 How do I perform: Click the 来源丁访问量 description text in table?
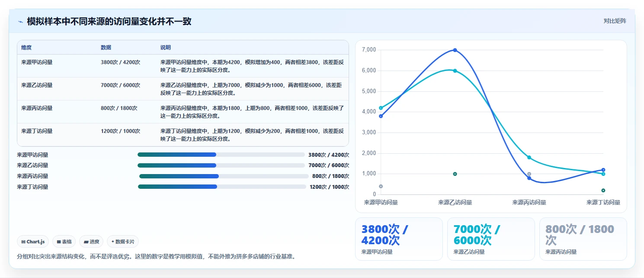coord(252,135)
